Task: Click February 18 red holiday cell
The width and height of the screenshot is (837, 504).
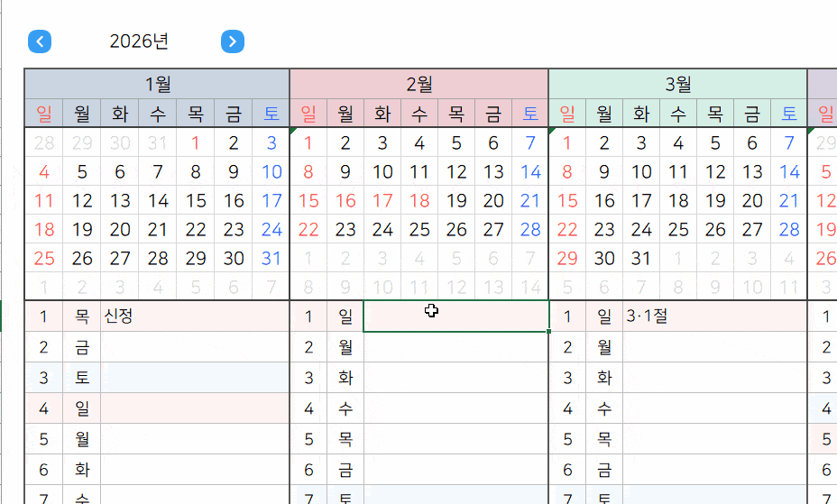Action: coord(419,200)
